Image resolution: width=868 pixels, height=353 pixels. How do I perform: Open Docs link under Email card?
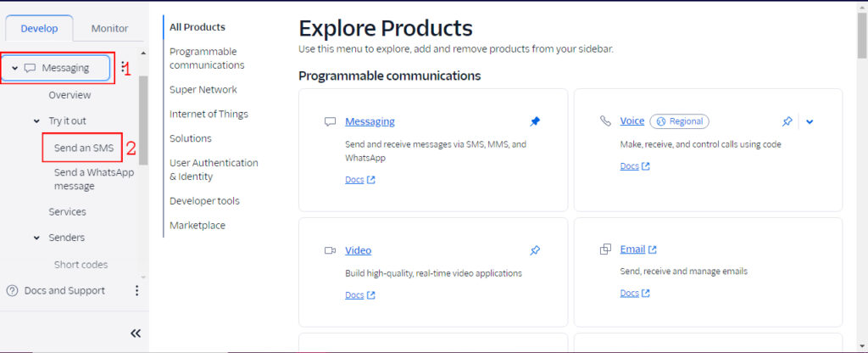(635, 293)
